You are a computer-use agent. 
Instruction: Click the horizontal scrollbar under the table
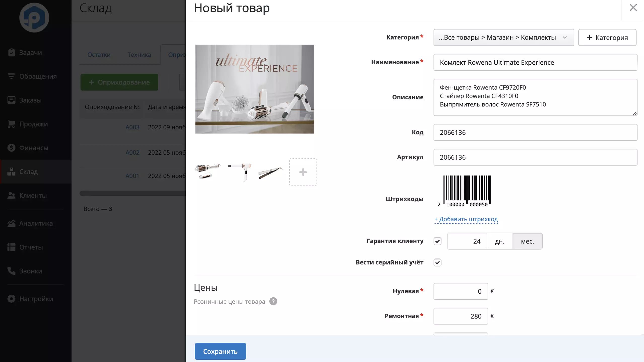pos(133,193)
